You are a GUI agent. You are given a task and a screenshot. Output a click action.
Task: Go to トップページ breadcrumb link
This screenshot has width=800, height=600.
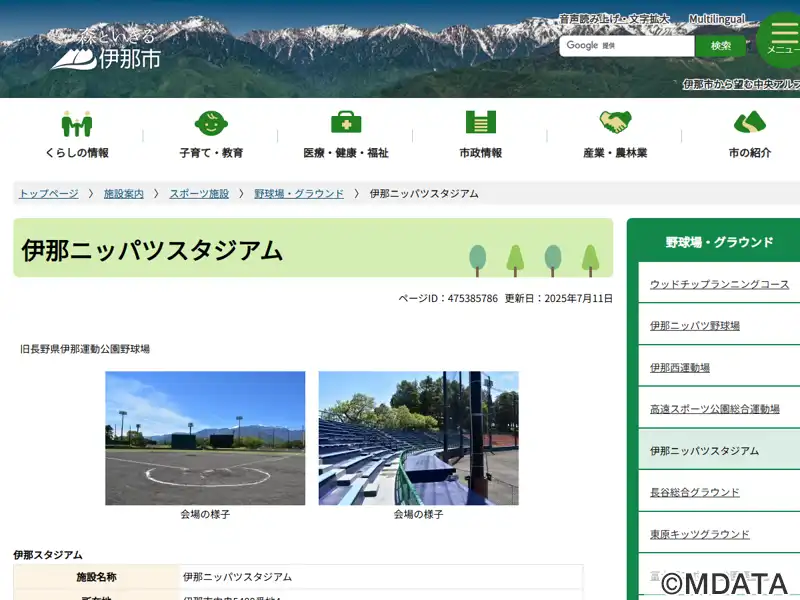pos(49,194)
